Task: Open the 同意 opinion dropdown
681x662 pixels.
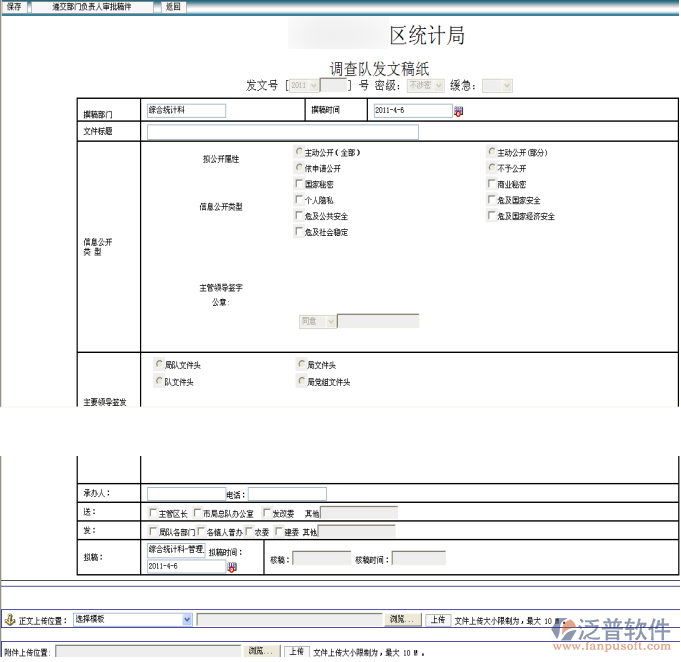Action: coord(317,321)
